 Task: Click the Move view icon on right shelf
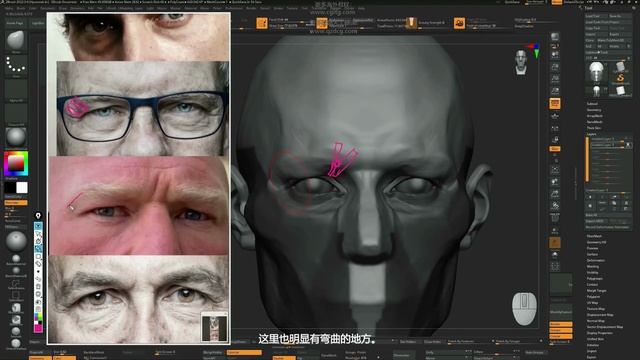555,181
